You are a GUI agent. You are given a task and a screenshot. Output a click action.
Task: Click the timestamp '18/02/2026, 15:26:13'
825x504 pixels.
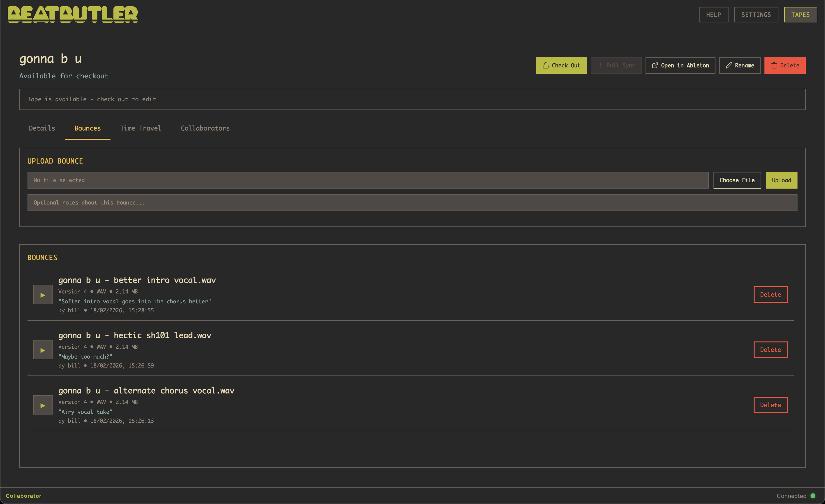click(x=122, y=421)
